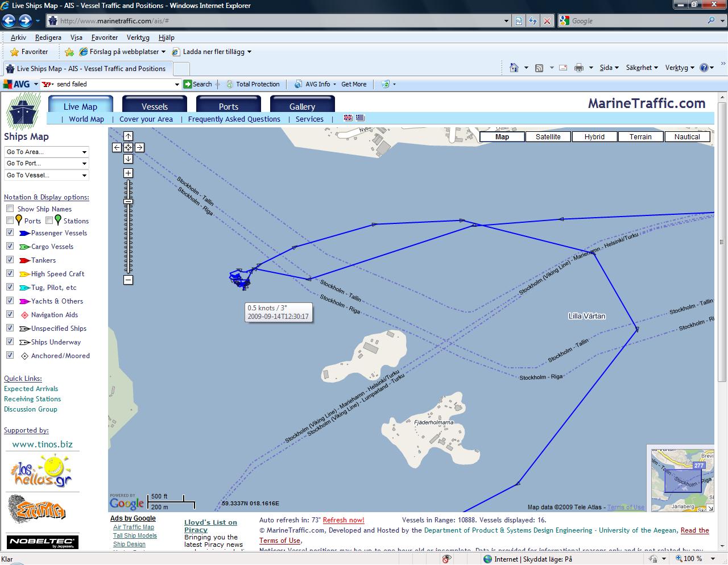The image size is (728, 565).
Task: Open the Go To Vessel dropdown
Action: point(47,175)
